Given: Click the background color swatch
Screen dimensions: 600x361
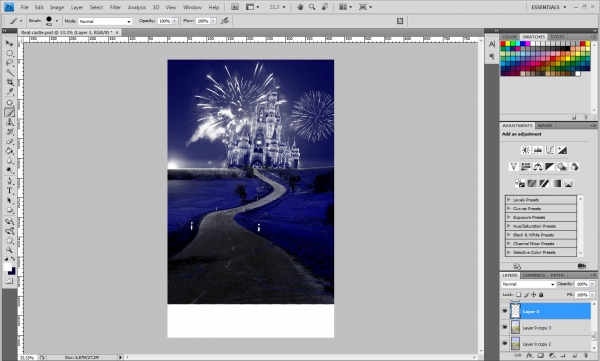Looking at the screenshot, I should [12, 271].
